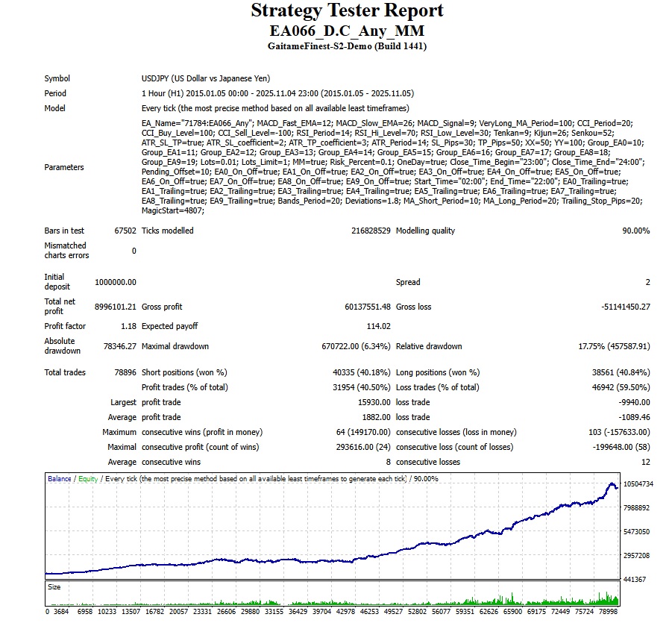
Task: Click the chart axis label 5473050
Action: pos(636,532)
